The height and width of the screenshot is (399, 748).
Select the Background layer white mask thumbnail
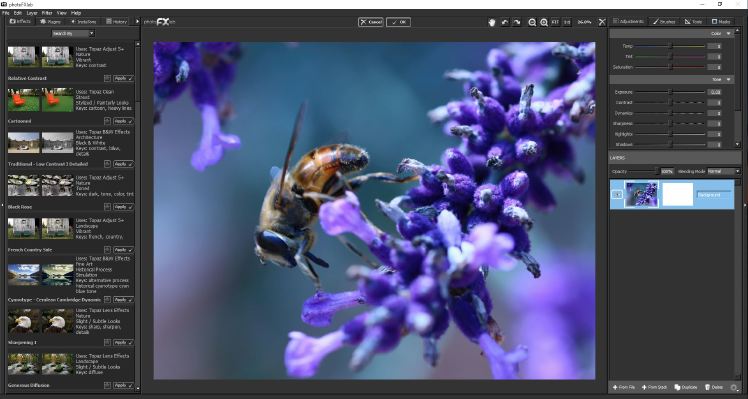tap(678, 194)
